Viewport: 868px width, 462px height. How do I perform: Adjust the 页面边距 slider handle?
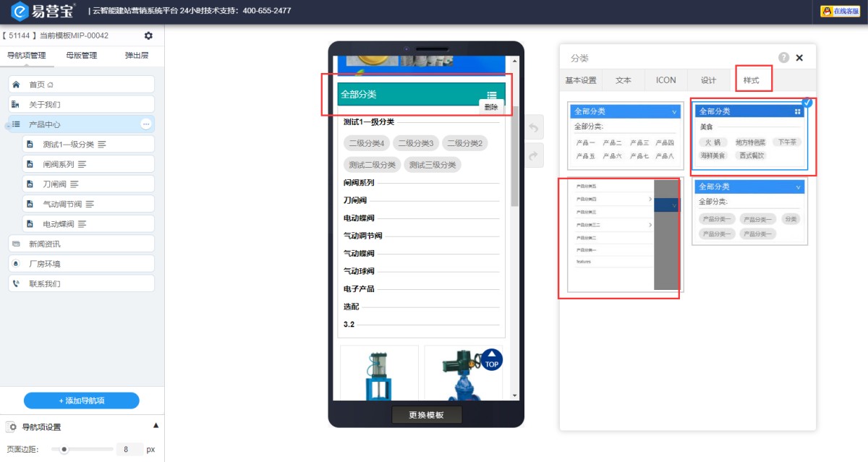pyautogui.click(x=64, y=449)
